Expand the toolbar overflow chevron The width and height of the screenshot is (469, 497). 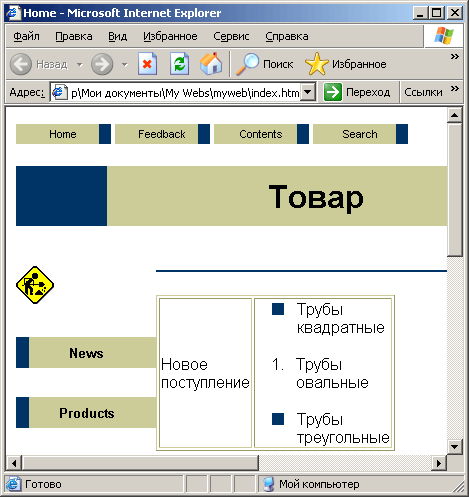pyautogui.click(x=455, y=56)
